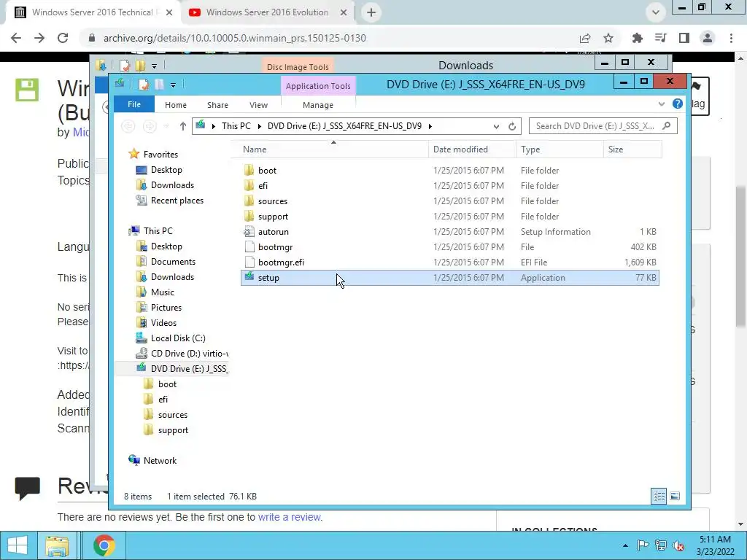Expand the ribbon with chevron arrow
This screenshot has width=747, height=560.
661,104
